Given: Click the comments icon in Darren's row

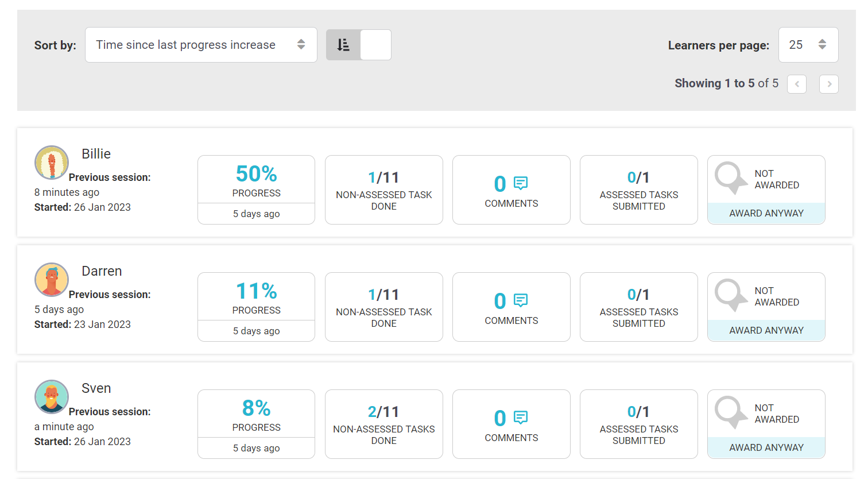Looking at the screenshot, I should 520,300.
